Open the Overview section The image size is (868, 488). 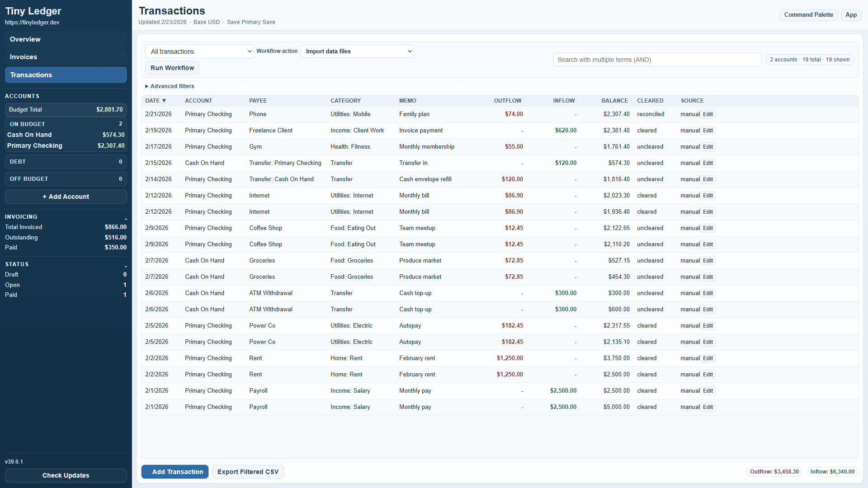pyautogui.click(x=66, y=39)
